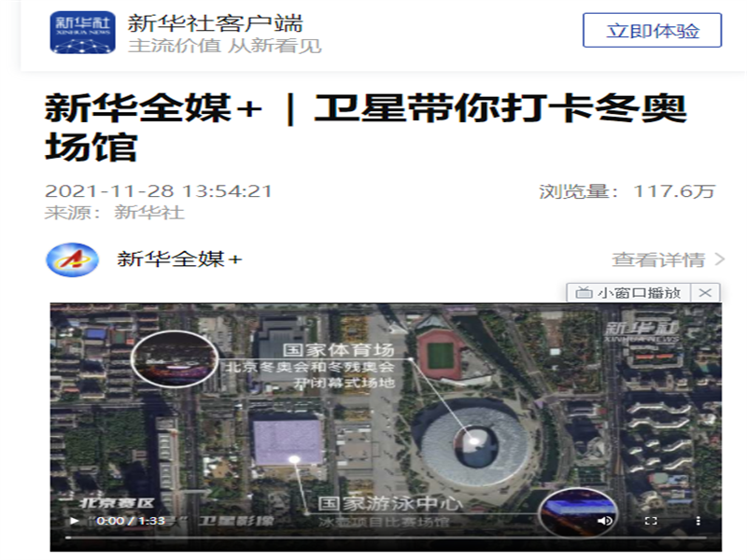
Task: Enter fullscreen with the fullscreen icon
Action: (x=651, y=521)
